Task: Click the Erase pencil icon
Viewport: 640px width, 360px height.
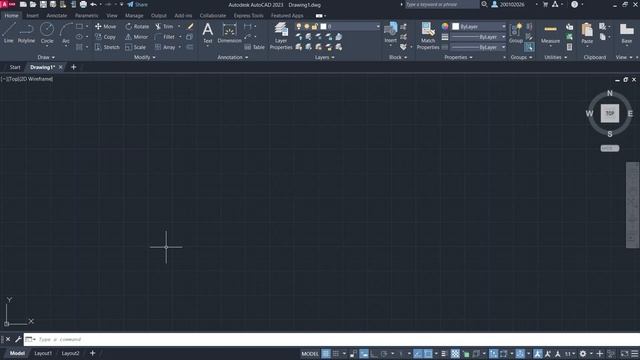Action: [x=190, y=26]
